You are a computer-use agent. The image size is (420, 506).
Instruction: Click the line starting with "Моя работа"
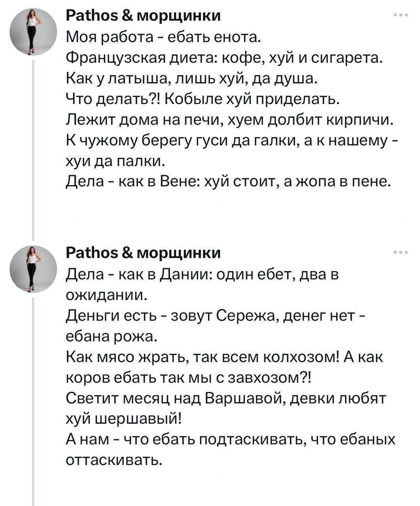tap(163, 38)
